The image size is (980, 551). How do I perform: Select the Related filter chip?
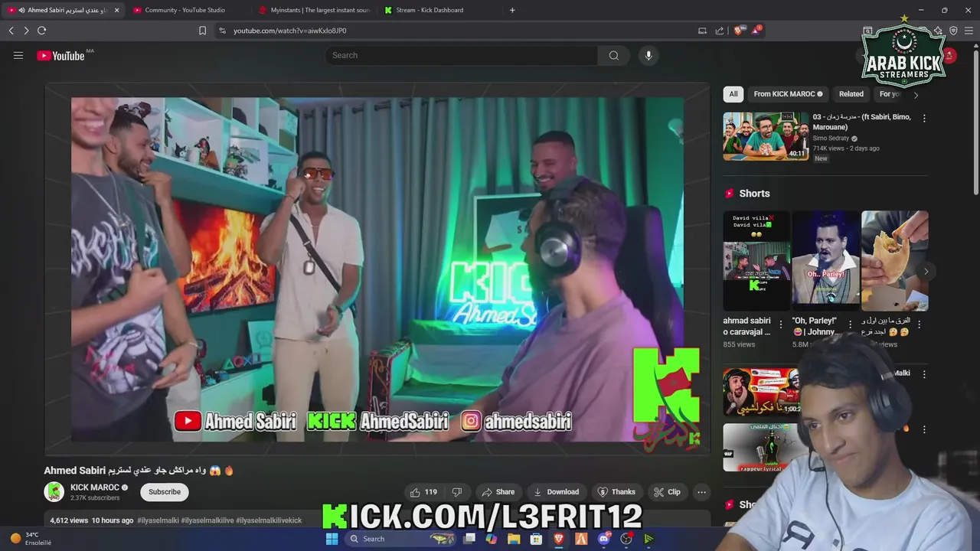tap(851, 94)
